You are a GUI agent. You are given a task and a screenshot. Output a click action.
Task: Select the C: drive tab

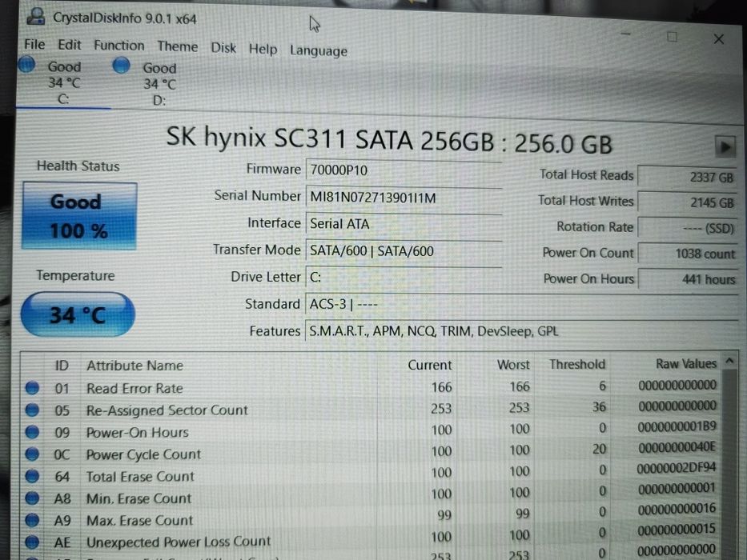(x=63, y=83)
